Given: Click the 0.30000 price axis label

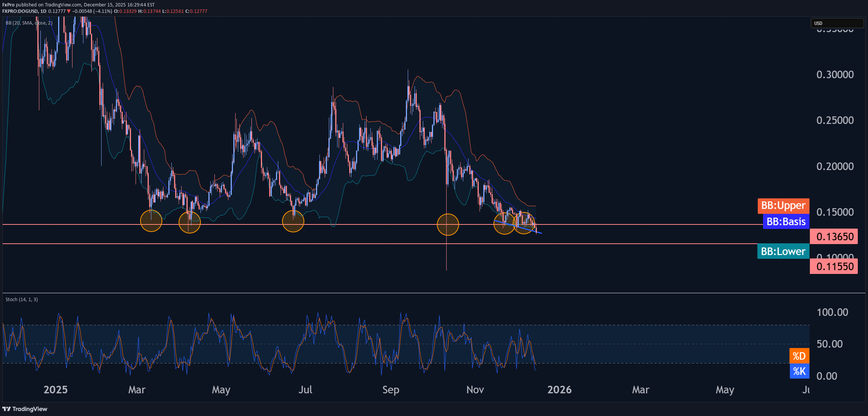Looking at the screenshot, I should click(x=835, y=74).
